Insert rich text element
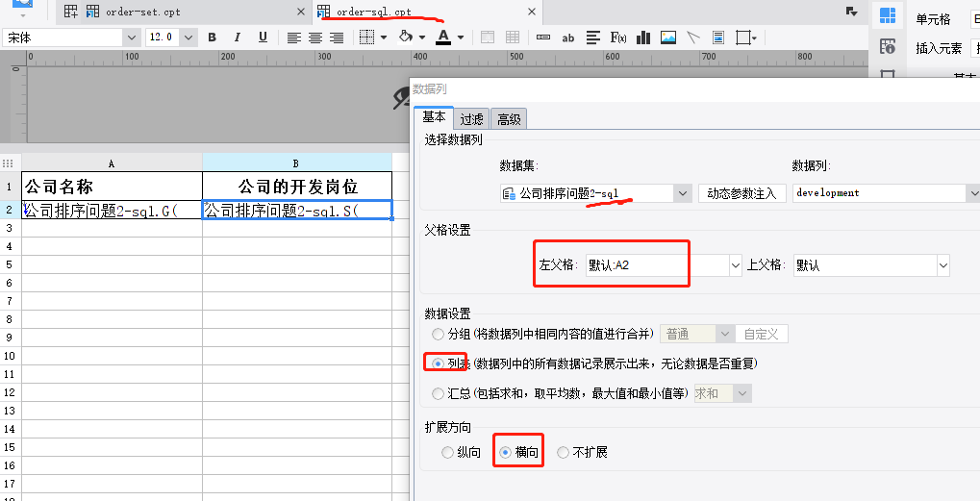The width and height of the screenshot is (980, 501). (593, 38)
